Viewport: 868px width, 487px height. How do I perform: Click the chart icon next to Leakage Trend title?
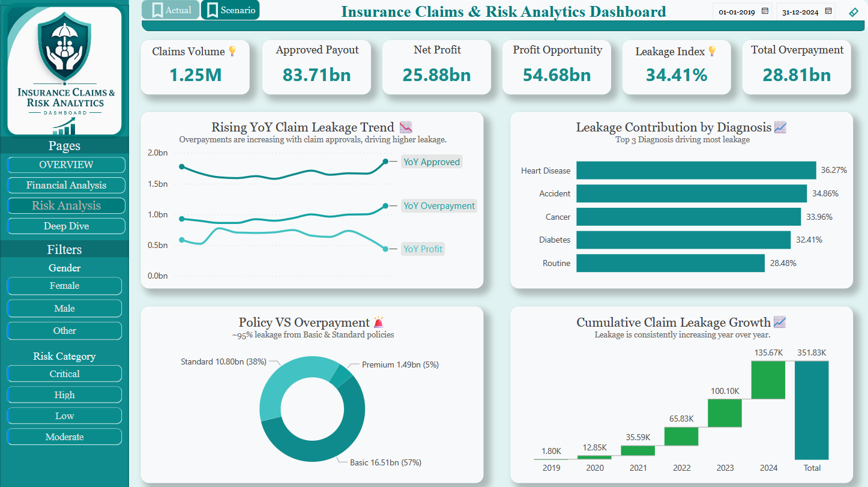tap(406, 127)
